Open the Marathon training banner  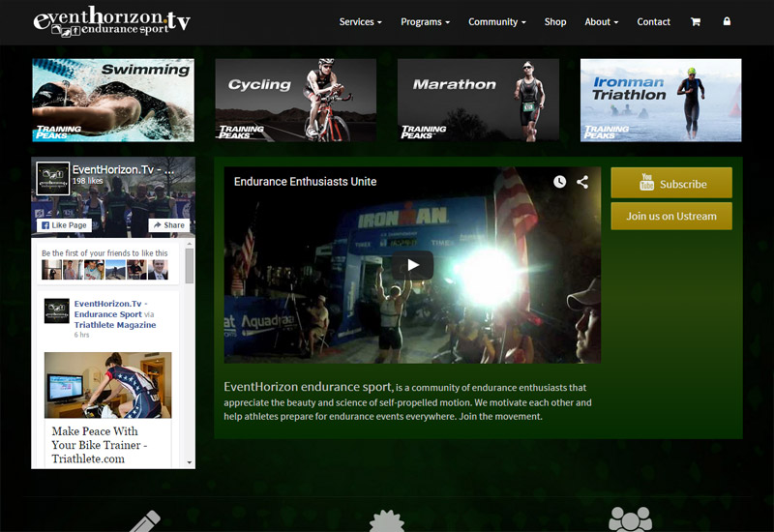point(478,101)
